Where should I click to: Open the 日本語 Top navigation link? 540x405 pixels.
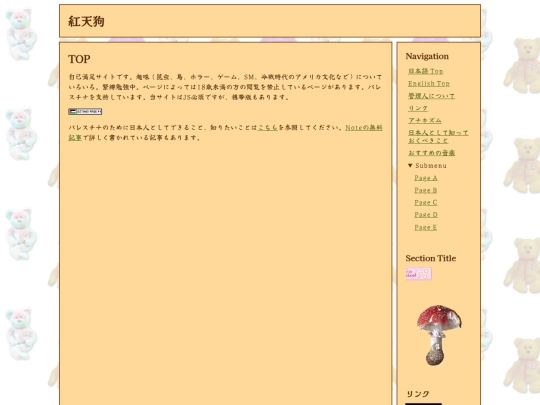pyautogui.click(x=426, y=71)
